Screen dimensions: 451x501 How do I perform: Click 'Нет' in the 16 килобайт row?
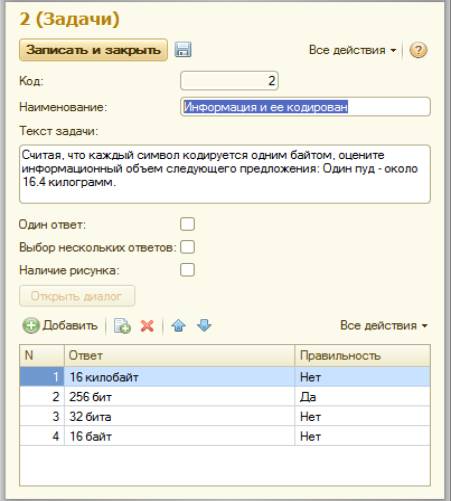point(310,377)
